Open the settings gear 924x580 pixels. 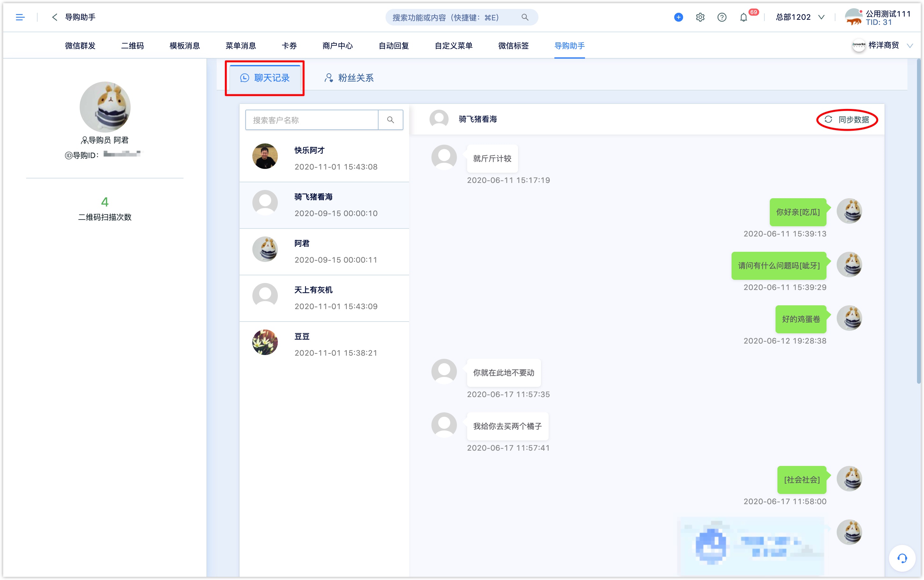tap(700, 17)
